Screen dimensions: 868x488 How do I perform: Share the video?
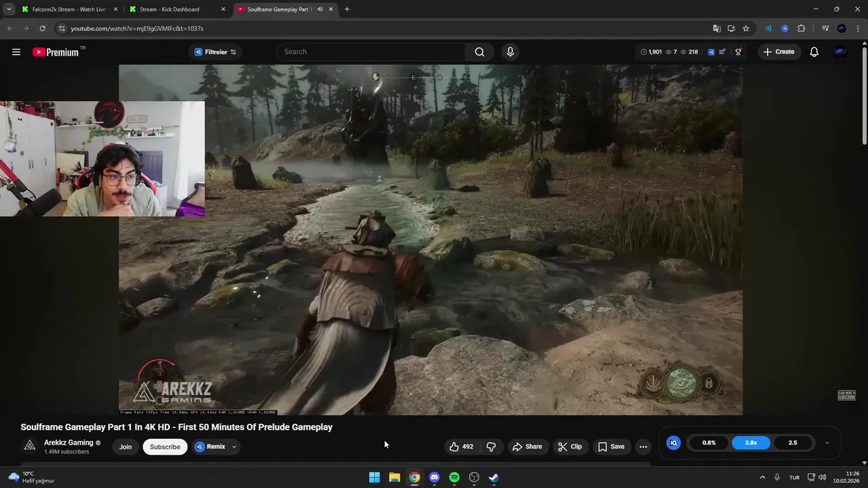tap(527, 447)
